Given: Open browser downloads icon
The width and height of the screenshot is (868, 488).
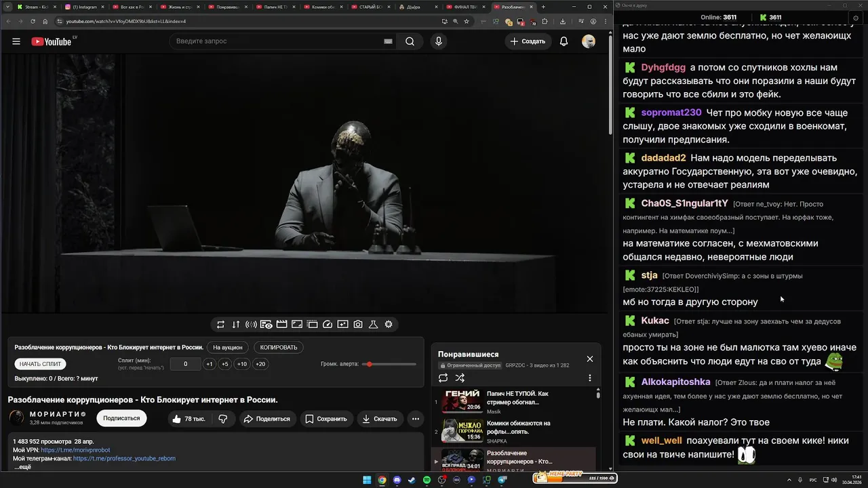Looking at the screenshot, I should point(563,21).
